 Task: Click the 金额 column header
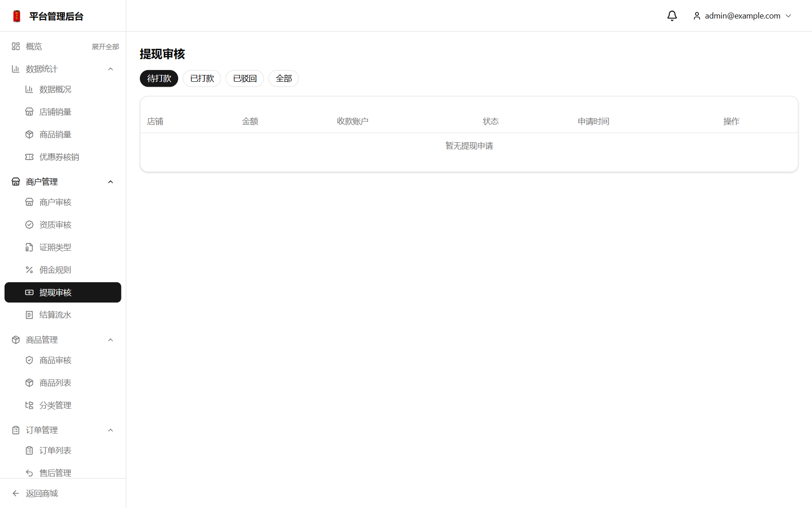250,121
